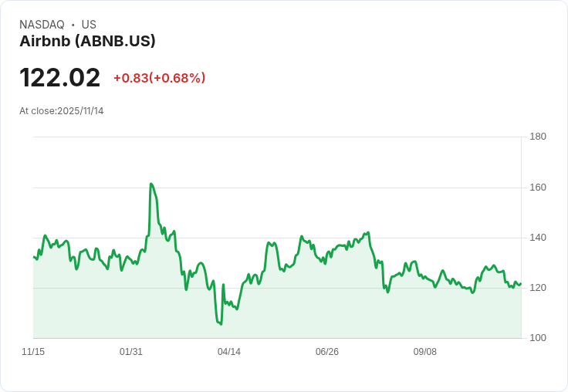Click the NASDAQ exchange label
568x392 pixels.
42,25
